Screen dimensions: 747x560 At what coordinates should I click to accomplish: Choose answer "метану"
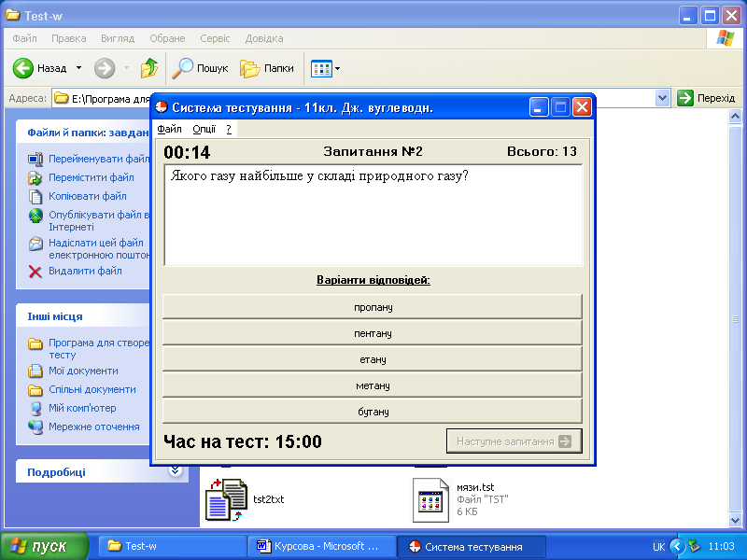372,385
